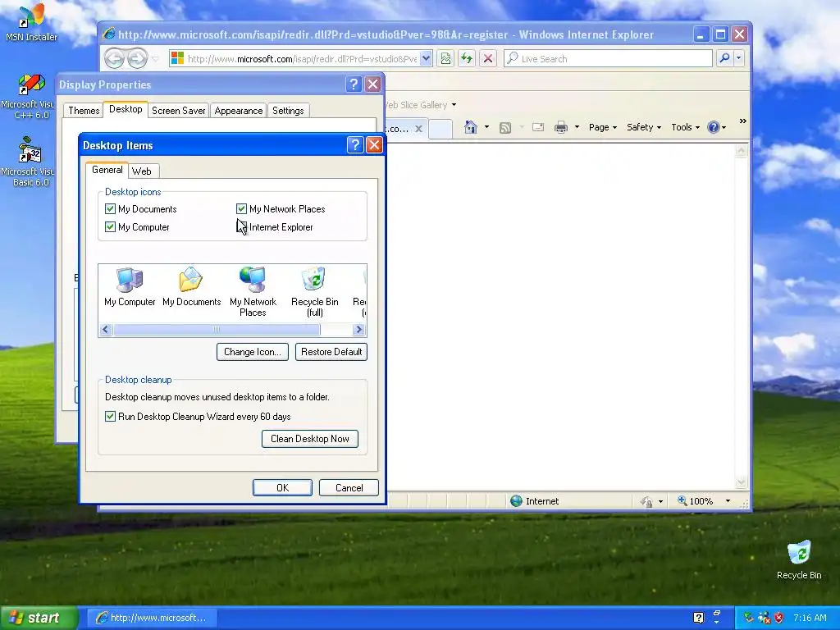
Task: Click the red Stop icon in Internet Explorer
Action: point(487,58)
